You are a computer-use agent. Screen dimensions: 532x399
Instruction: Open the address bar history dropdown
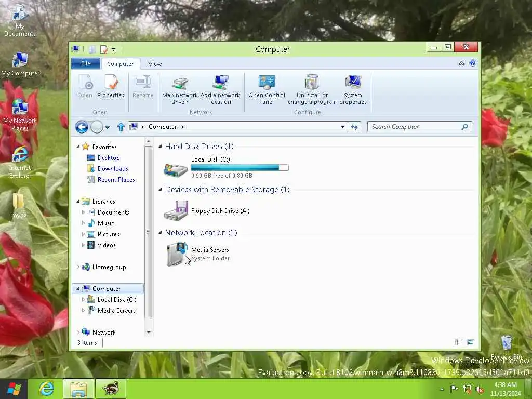343,127
